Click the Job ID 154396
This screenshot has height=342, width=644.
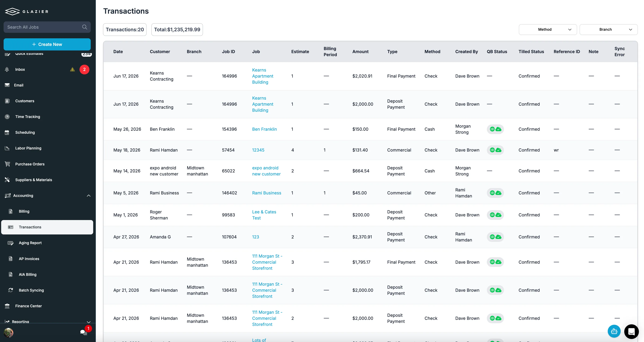[x=229, y=129]
